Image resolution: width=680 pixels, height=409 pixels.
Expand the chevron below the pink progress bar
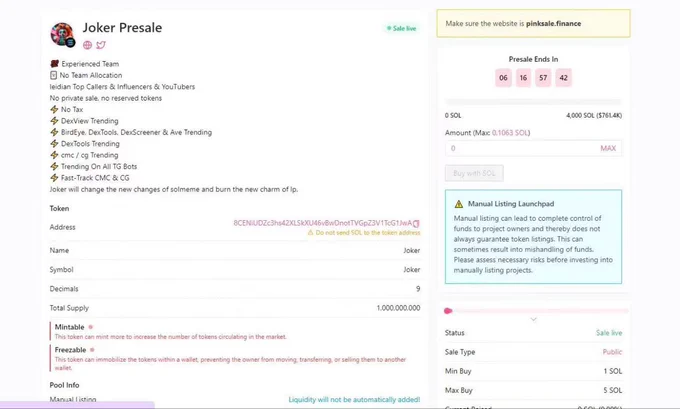(534, 319)
